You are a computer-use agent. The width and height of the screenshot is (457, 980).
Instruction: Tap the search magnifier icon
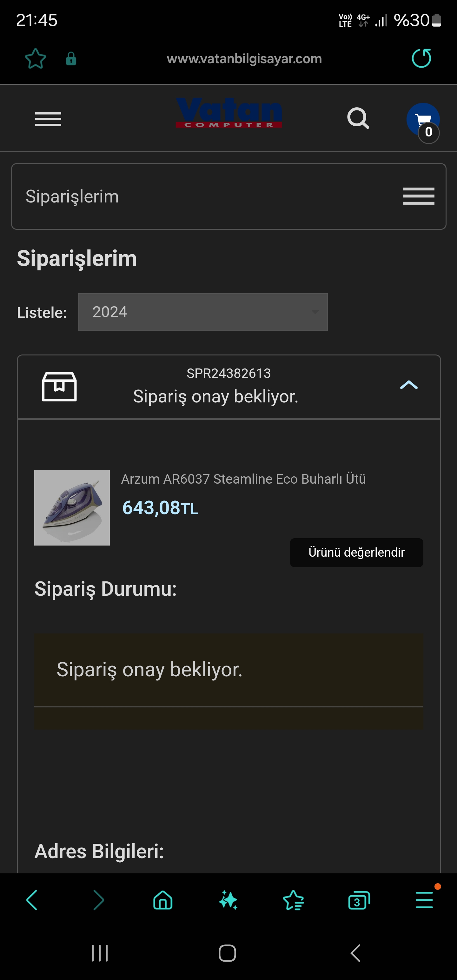[x=358, y=118]
